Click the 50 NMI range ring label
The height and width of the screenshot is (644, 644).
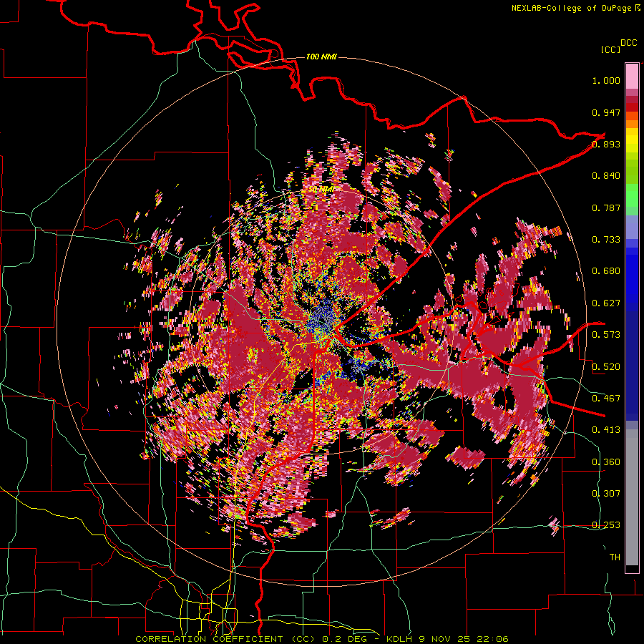tap(321, 189)
